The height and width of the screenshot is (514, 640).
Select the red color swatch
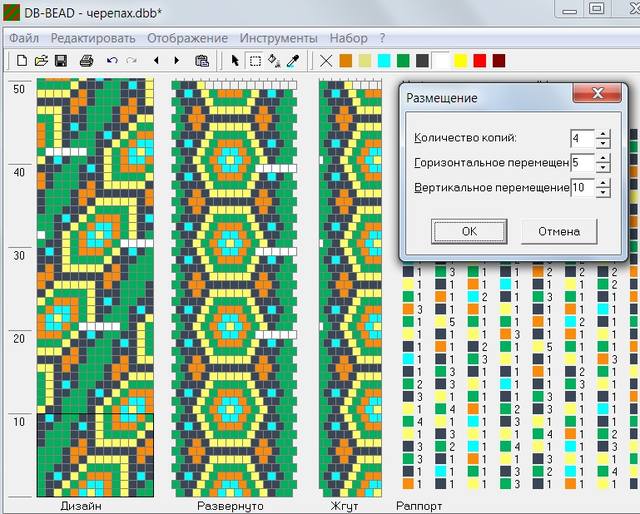pos(480,61)
